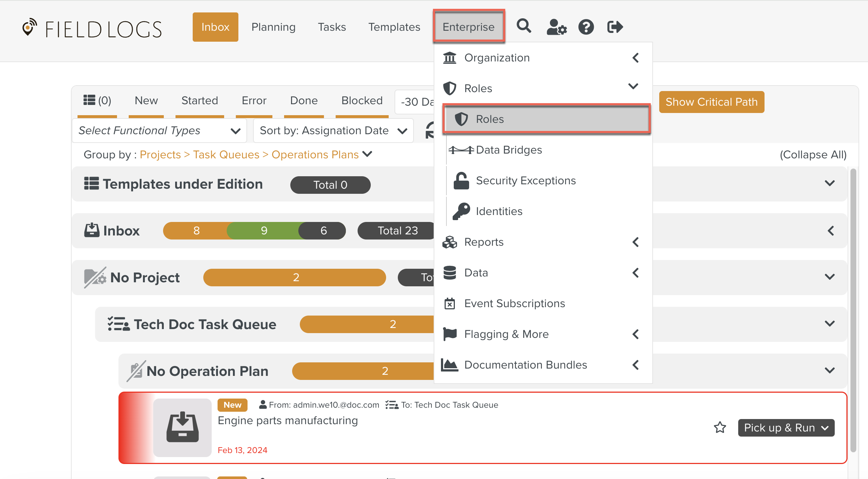This screenshot has height=479, width=868.
Task: Open Select Functional Types dropdown
Action: (x=159, y=131)
